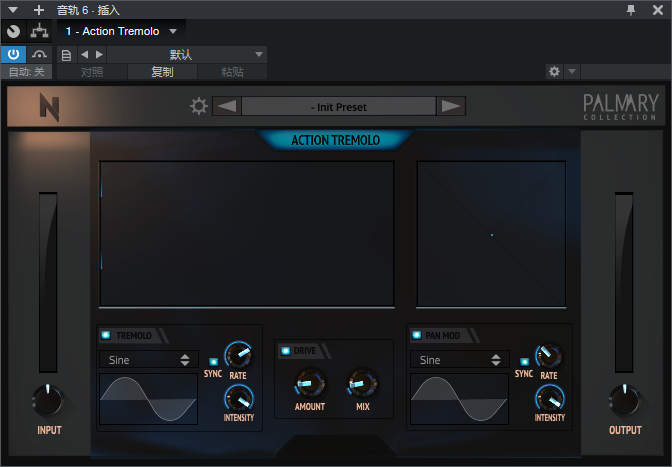This screenshot has height=467, width=672.
Task: Click the Tremolo RATE knob
Action: 238,355
